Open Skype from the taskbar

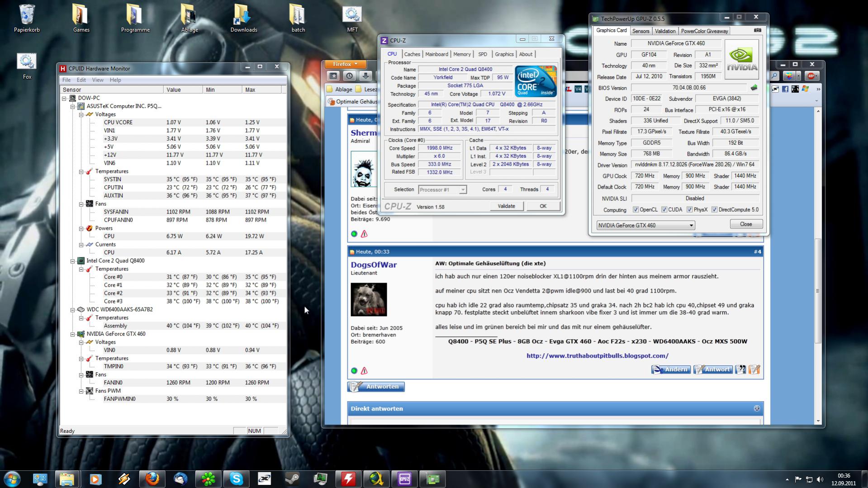[x=236, y=479]
